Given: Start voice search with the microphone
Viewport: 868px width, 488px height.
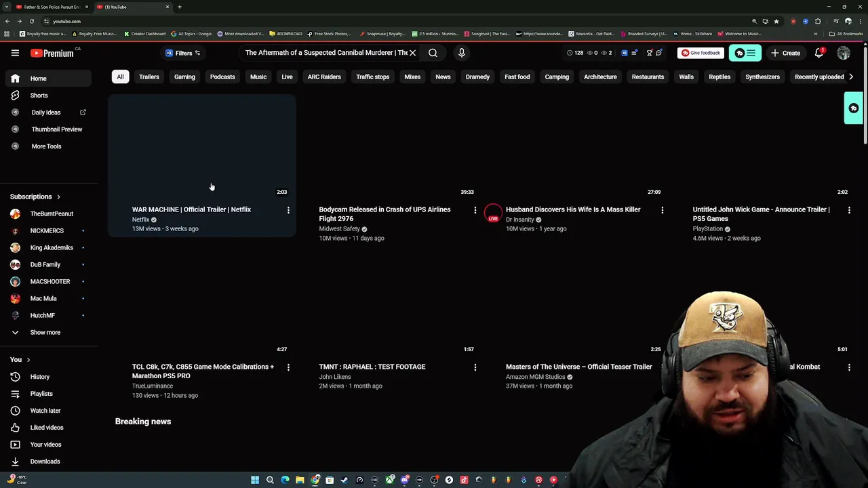Looking at the screenshot, I should [461, 53].
